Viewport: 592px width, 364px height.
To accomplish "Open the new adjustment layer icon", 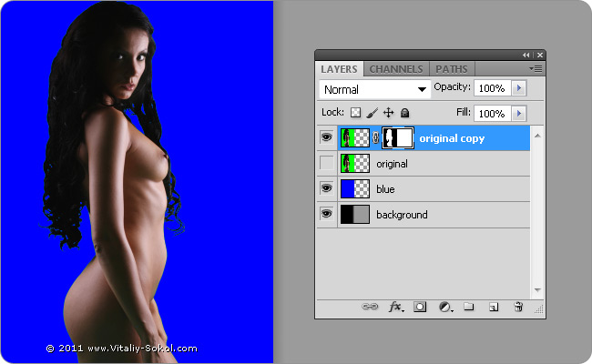I will 445,307.
